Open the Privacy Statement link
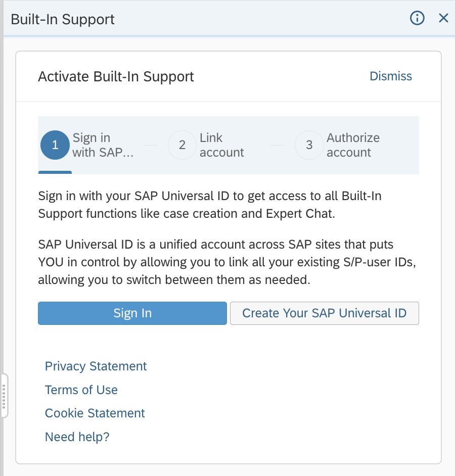The height and width of the screenshot is (476, 455). click(x=96, y=366)
